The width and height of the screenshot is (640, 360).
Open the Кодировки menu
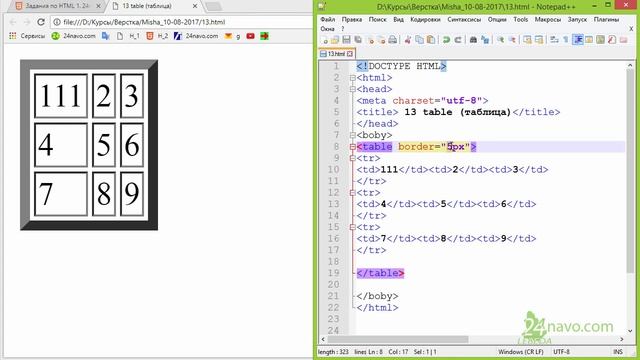[425, 19]
